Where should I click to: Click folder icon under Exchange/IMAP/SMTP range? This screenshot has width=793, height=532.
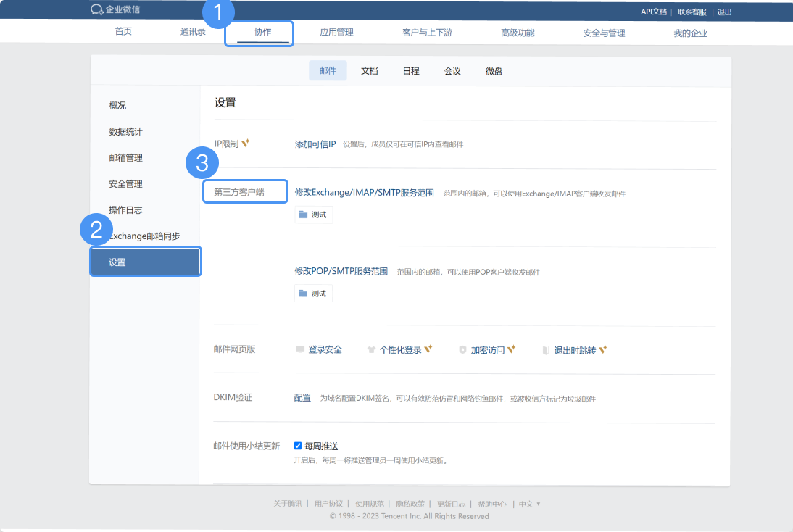coord(303,215)
